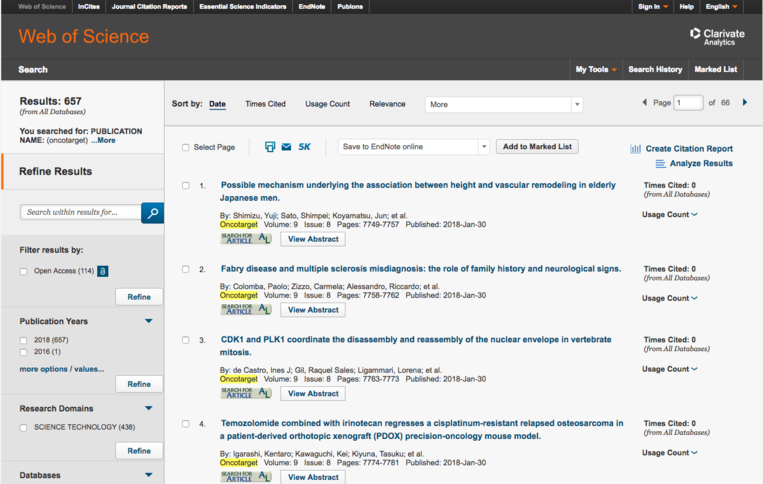The width and height of the screenshot is (763, 484).
Task: Collapse the Publication Years section
Action: (148, 321)
